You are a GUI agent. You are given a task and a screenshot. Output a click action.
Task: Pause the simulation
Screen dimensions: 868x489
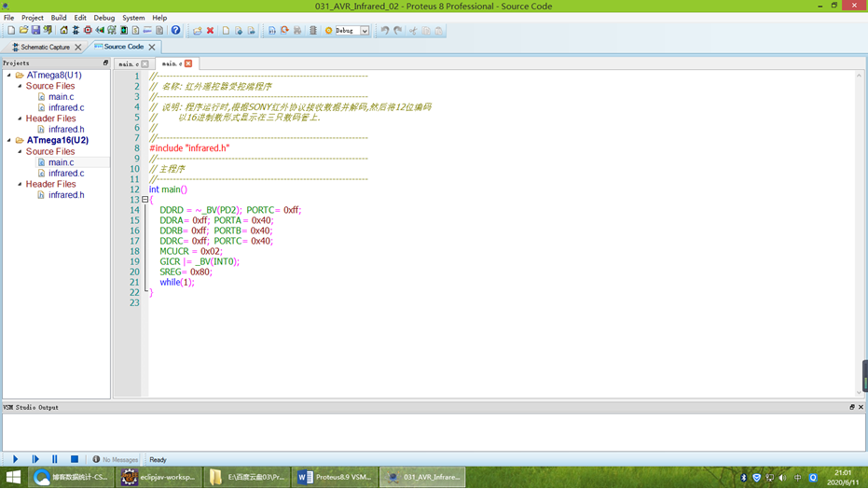54,459
